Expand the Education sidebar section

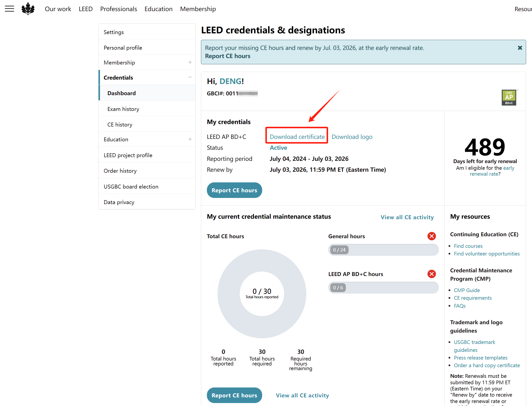coord(190,139)
